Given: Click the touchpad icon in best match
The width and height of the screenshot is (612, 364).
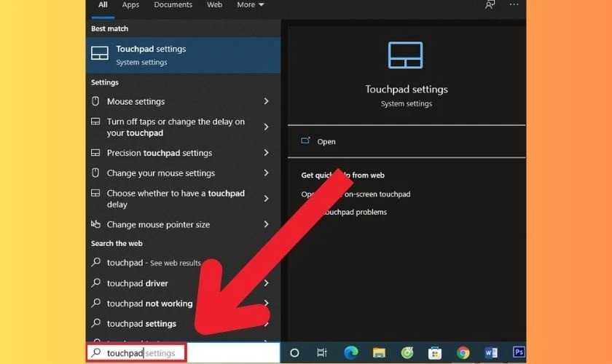Looking at the screenshot, I should [x=100, y=53].
